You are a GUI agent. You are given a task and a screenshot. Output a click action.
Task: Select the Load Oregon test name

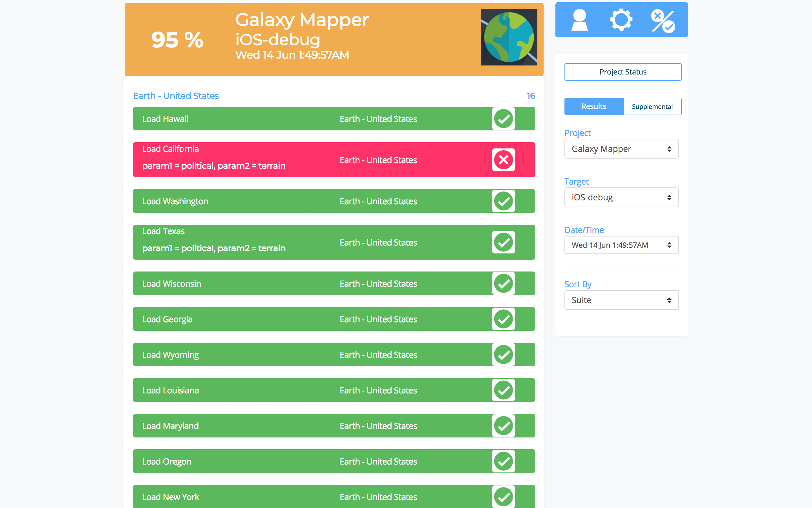pyautogui.click(x=167, y=462)
